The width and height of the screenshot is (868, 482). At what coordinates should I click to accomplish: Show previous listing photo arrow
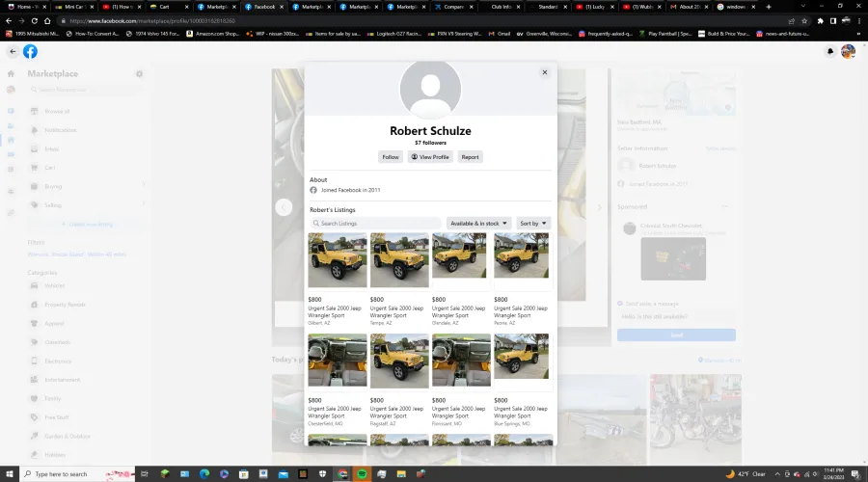[x=284, y=207]
